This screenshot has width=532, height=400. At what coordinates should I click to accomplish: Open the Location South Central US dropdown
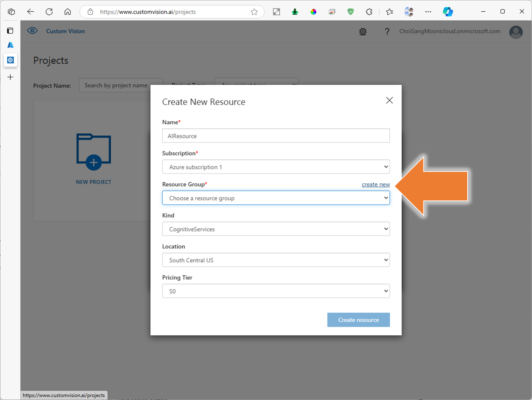[x=276, y=260]
